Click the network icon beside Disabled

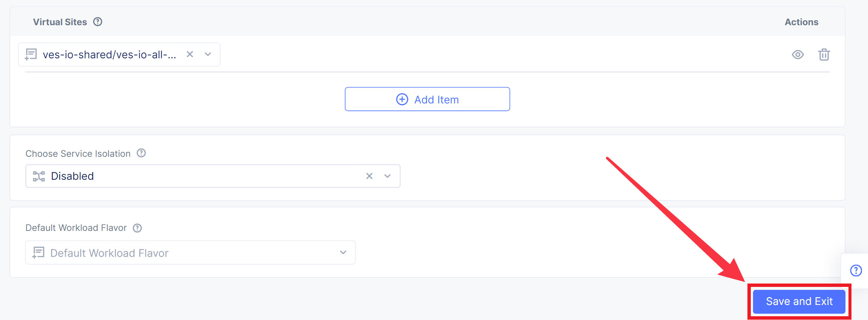(x=39, y=176)
